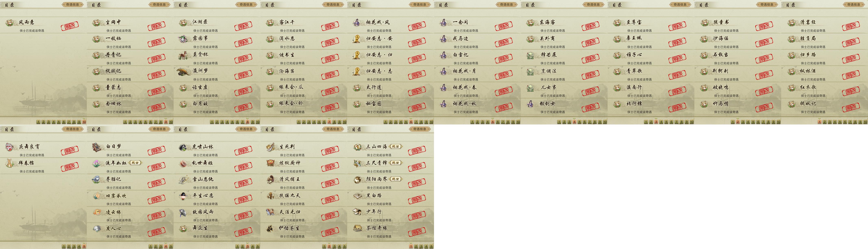Select the Go board icon beside 黑白路
Viewport: 868px width, 249px height.
357,196
